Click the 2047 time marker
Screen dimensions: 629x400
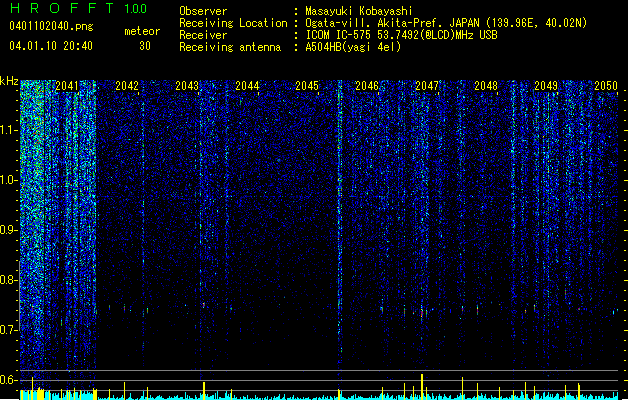click(427, 86)
